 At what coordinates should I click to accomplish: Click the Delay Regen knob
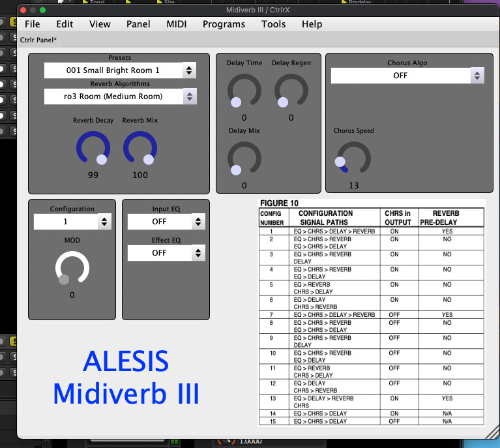point(291,91)
